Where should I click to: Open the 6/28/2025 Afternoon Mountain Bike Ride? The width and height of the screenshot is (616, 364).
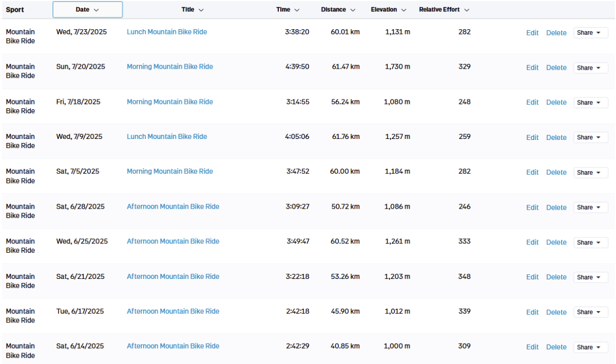click(173, 207)
